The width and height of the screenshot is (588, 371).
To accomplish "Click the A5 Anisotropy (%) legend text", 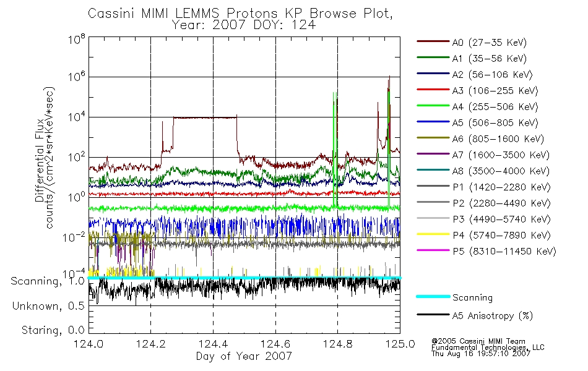I will (493, 316).
